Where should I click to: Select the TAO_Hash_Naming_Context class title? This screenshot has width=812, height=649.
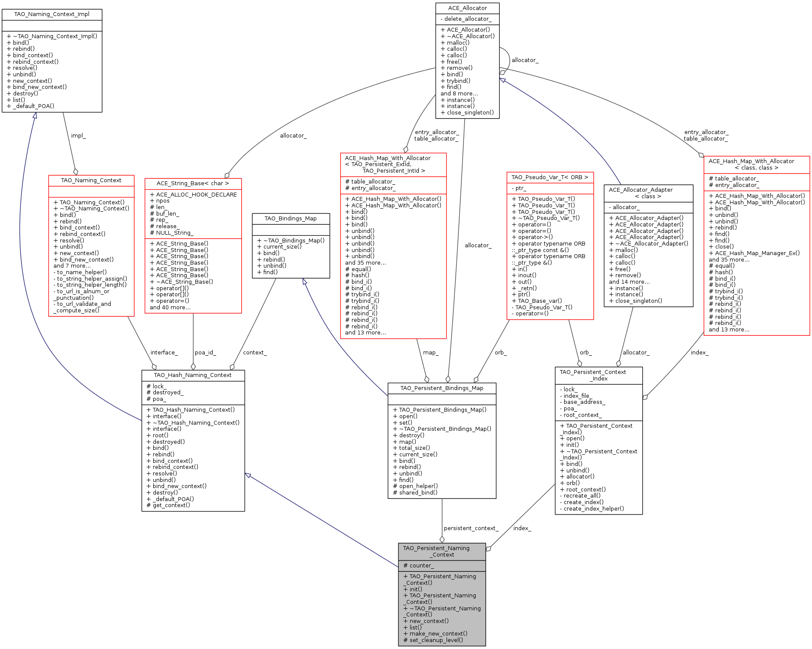(193, 375)
